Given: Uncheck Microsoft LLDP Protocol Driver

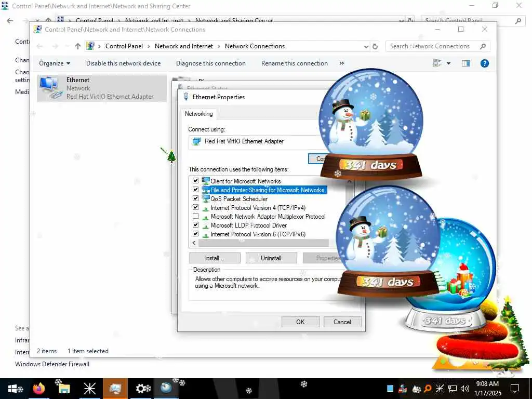Looking at the screenshot, I should [195, 225].
